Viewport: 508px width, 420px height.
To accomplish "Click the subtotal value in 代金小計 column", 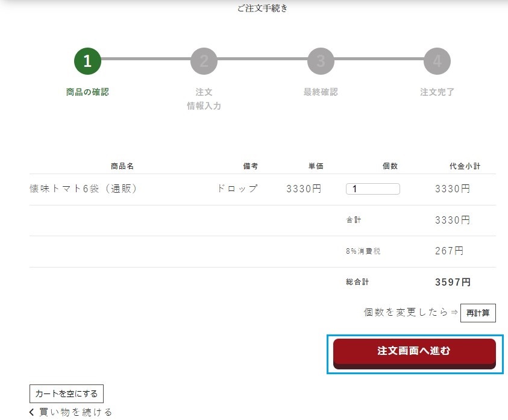I will [453, 189].
